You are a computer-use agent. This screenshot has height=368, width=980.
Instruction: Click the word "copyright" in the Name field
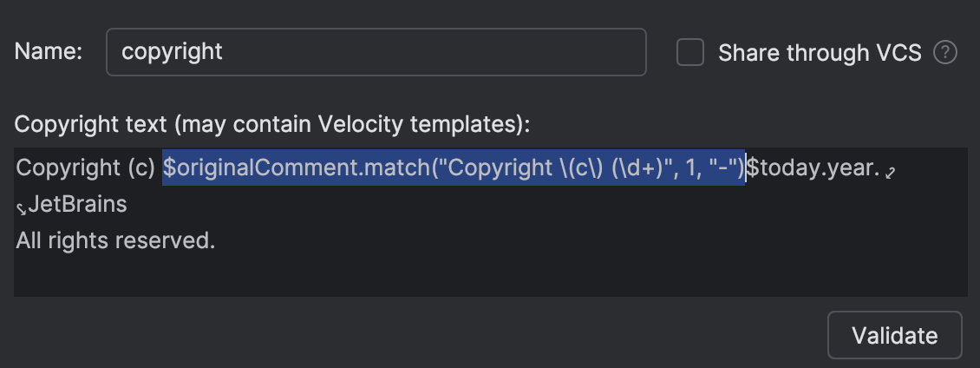172,52
